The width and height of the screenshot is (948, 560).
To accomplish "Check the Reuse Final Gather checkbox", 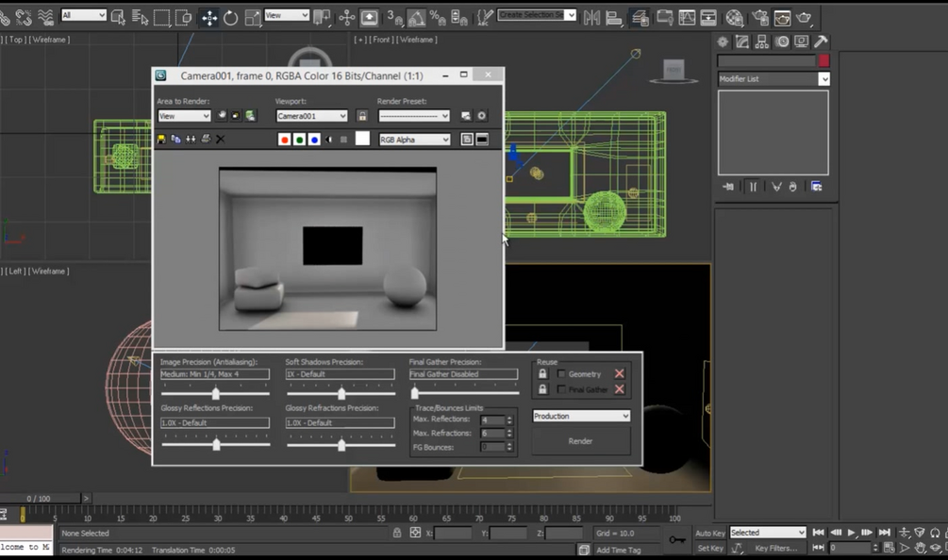I will (561, 389).
